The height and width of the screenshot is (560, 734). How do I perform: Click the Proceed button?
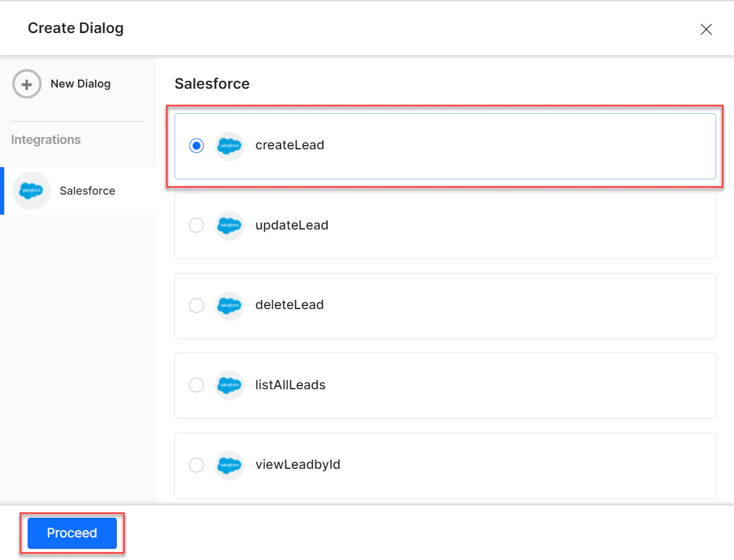[72, 533]
